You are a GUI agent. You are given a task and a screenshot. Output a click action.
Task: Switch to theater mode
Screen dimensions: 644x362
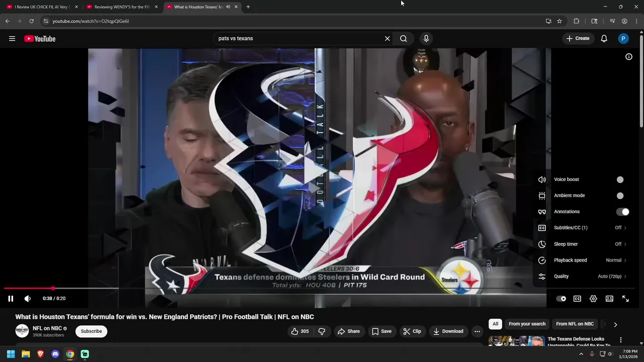[609, 299]
